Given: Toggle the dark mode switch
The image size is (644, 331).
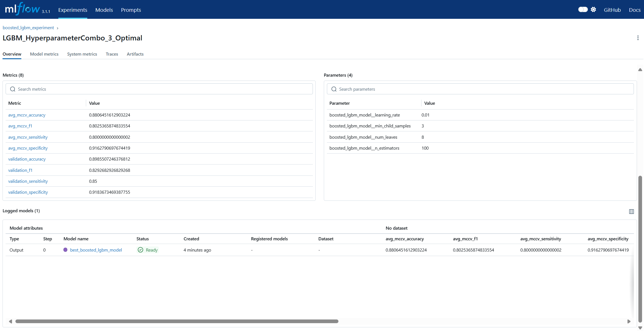Looking at the screenshot, I should coord(583,10).
